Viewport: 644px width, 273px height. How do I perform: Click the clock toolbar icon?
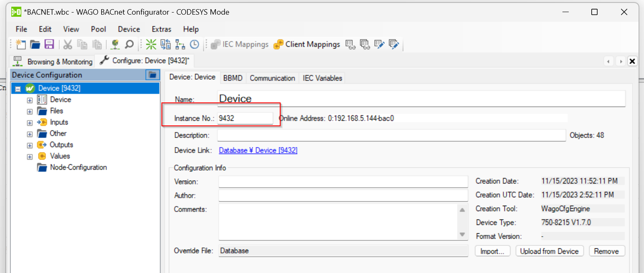194,44
